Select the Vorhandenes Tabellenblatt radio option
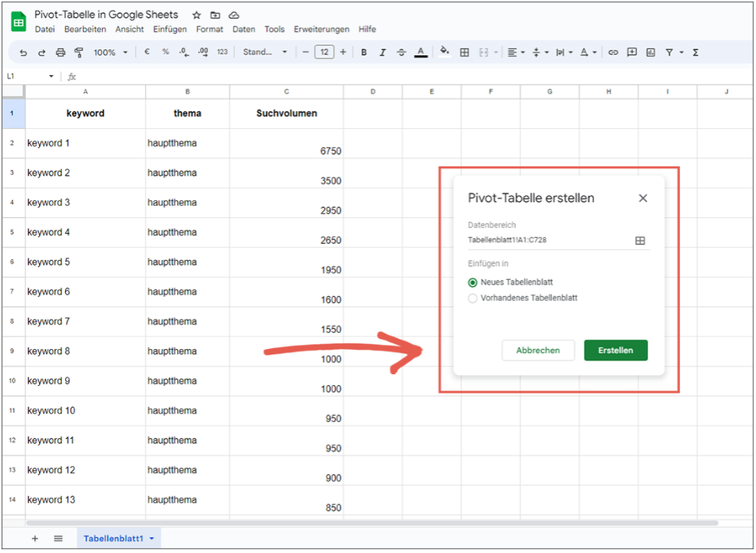Screen dimensions: 756x553 point(472,298)
